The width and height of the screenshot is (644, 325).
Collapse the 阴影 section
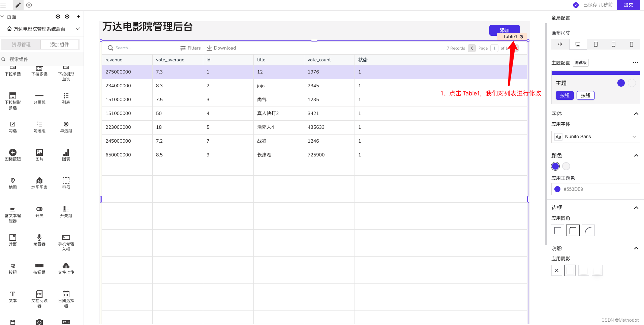pos(636,248)
